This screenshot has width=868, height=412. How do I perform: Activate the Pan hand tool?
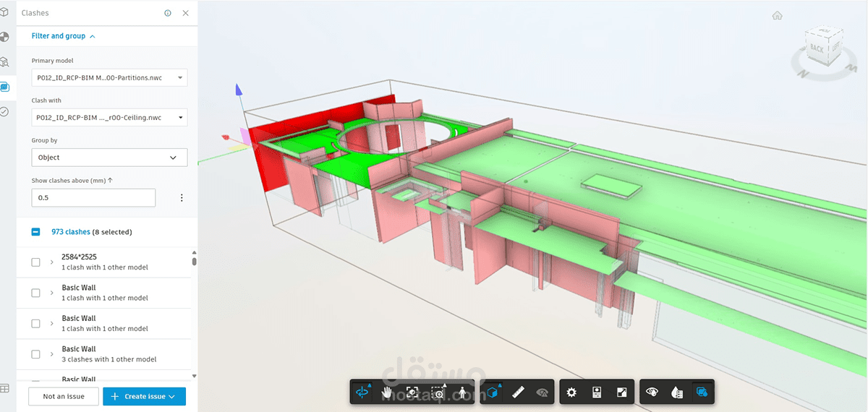point(387,392)
